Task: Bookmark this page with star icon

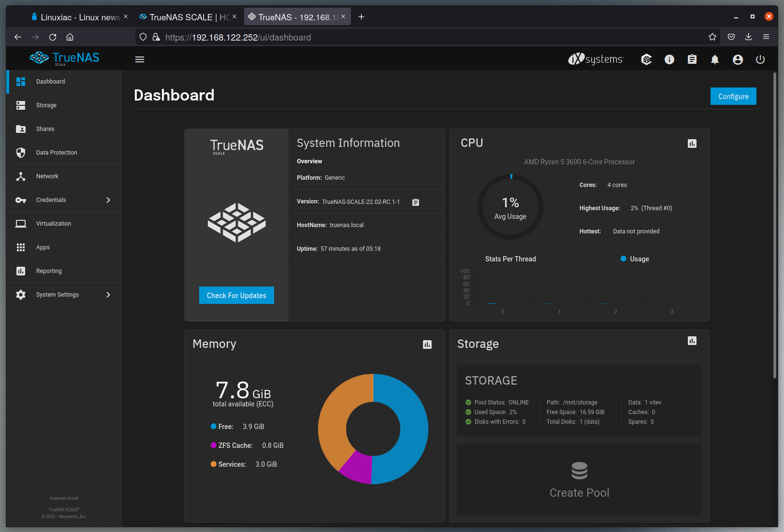Action: (x=712, y=37)
